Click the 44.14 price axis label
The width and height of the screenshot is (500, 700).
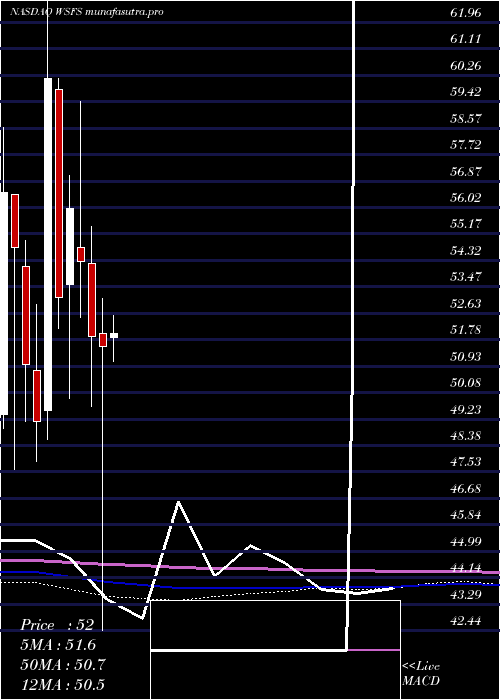(x=466, y=568)
